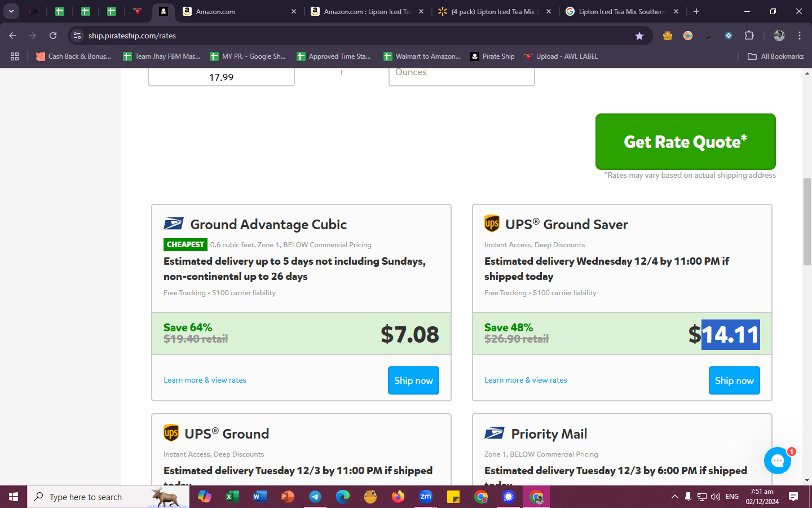Switch to the Google Lipton Iced Tea tab
Screen dimensions: 812x508
623,11
